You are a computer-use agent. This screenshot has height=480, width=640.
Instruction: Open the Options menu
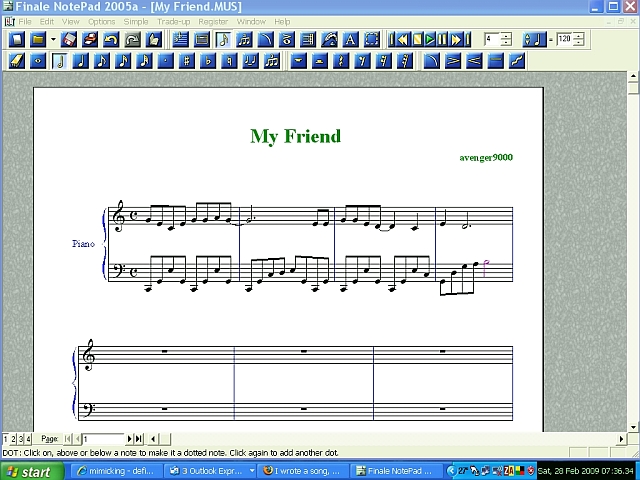(101, 21)
